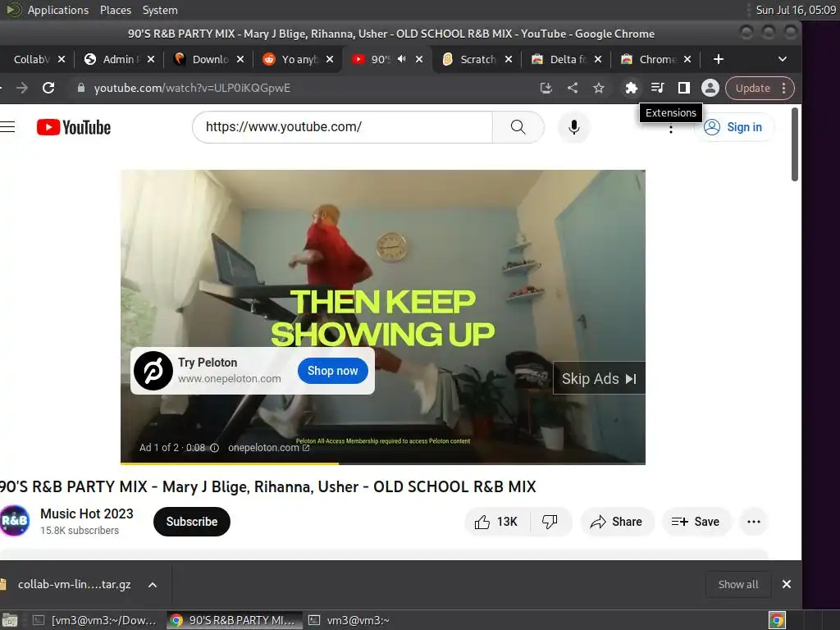Open the Applications menu
Image resolution: width=840 pixels, height=630 pixels.
coord(58,10)
